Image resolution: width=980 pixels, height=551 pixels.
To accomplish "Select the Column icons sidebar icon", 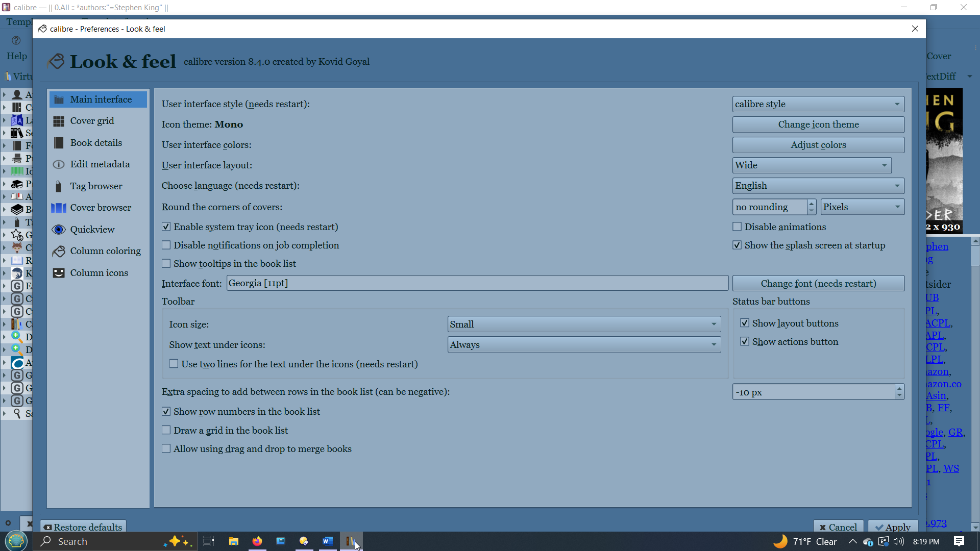I will coord(59,273).
